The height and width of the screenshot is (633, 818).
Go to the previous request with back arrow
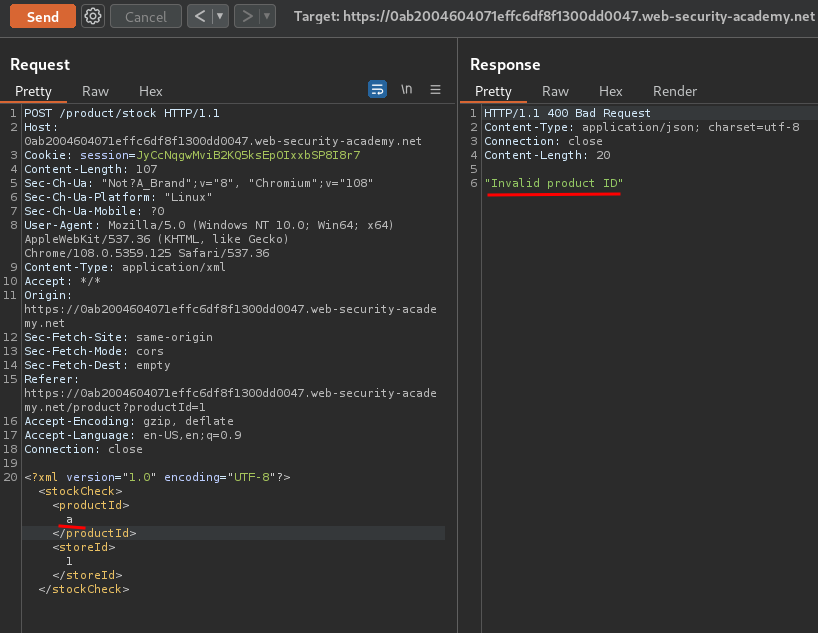click(200, 16)
